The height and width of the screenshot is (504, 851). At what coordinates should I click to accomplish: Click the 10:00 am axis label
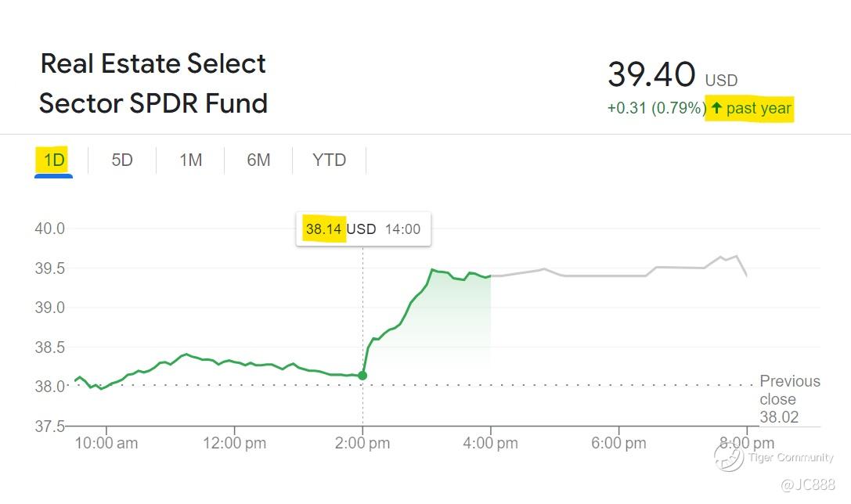(x=106, y=443)
